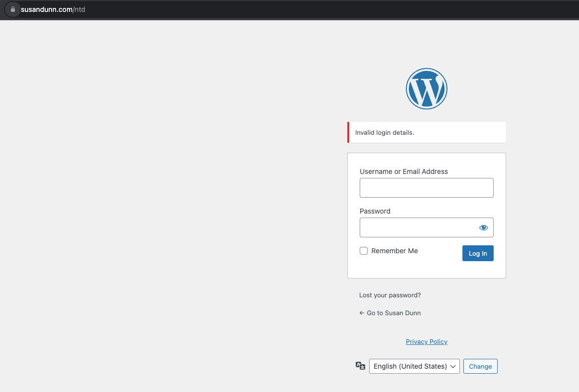
Task: Click the Log In button
Action: 478,253
